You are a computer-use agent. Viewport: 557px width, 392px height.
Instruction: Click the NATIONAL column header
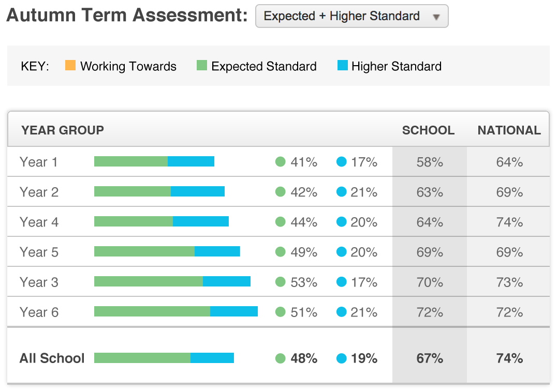coord(509,130)
